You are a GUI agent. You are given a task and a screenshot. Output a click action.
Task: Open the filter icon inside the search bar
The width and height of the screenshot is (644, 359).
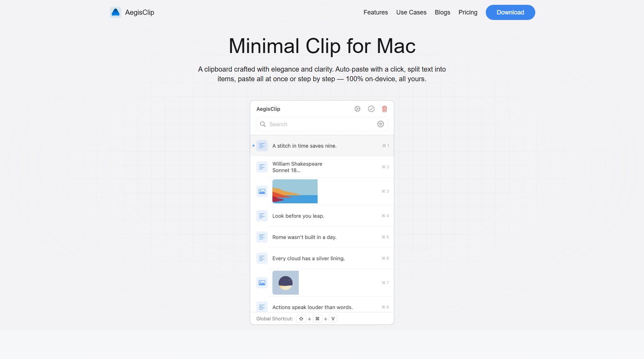(380, 124)
